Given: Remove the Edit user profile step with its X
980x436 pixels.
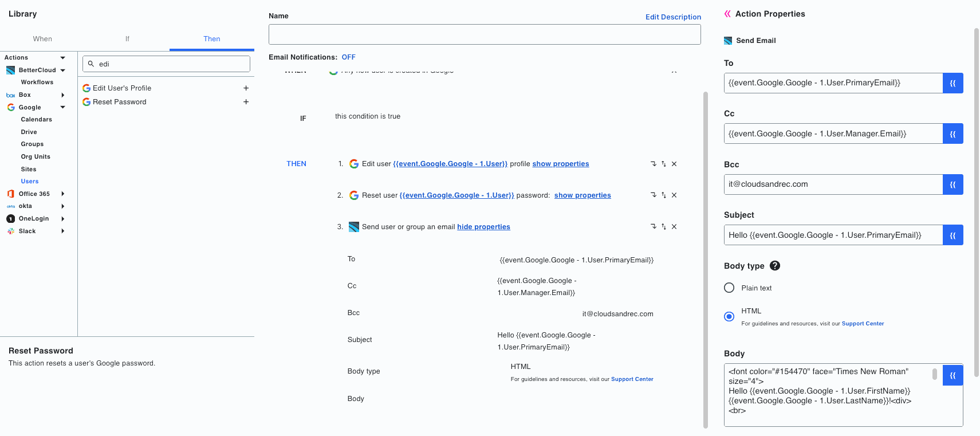Looking at the screenshot, I should pos(674,164).
